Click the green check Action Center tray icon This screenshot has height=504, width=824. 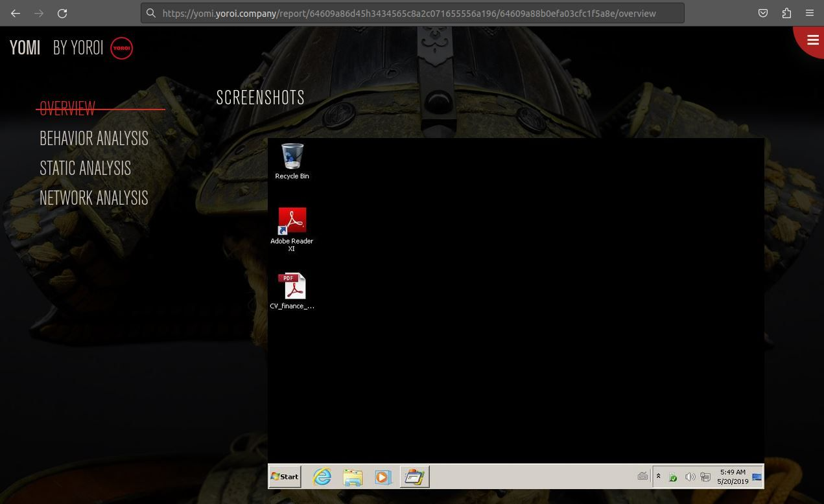click(673, 477)
